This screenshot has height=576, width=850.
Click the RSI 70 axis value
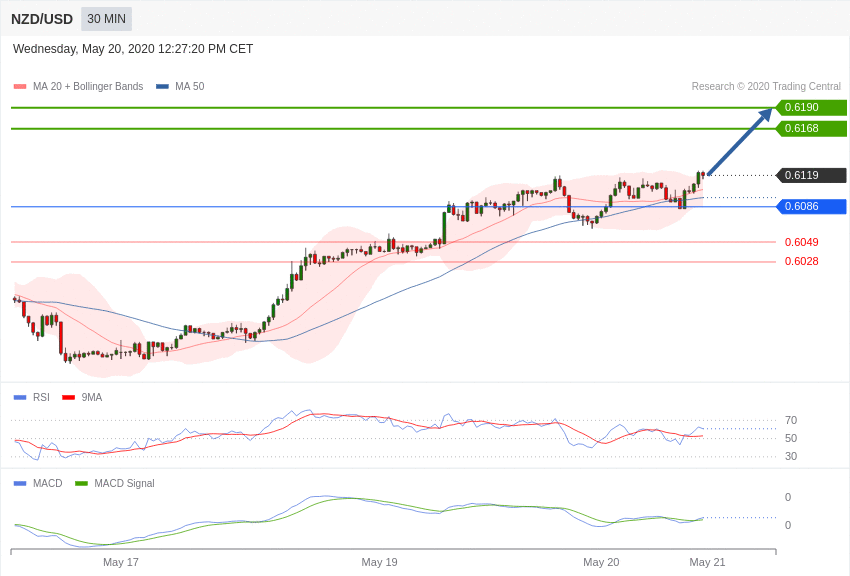tap(791, 420)
